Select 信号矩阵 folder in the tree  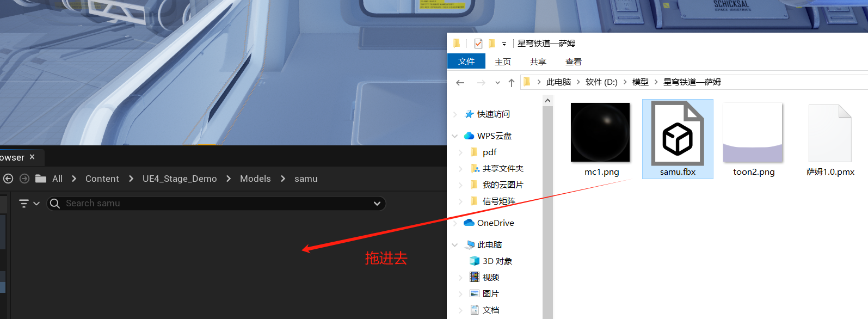[499, 201]
